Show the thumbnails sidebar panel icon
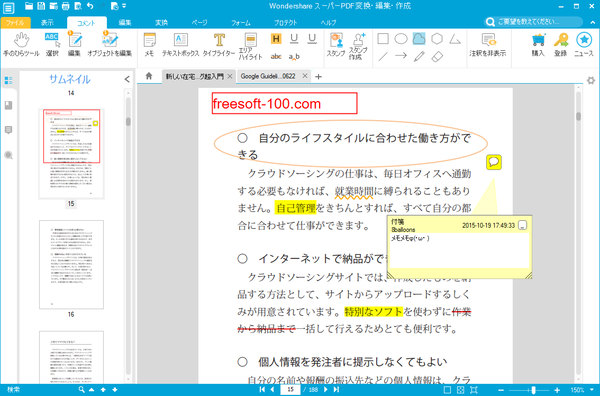The width and height of the screenshot is (600, 396). click(8, 80)
